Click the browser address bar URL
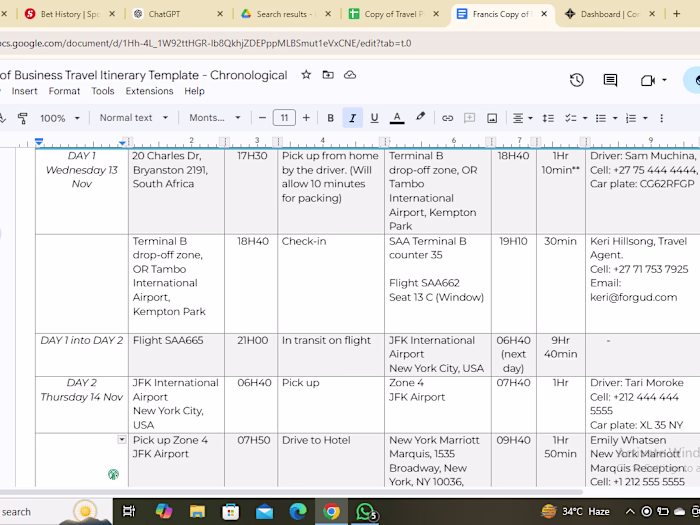The height and width of the screenshot is (525, 700). [x=205, y=43]
